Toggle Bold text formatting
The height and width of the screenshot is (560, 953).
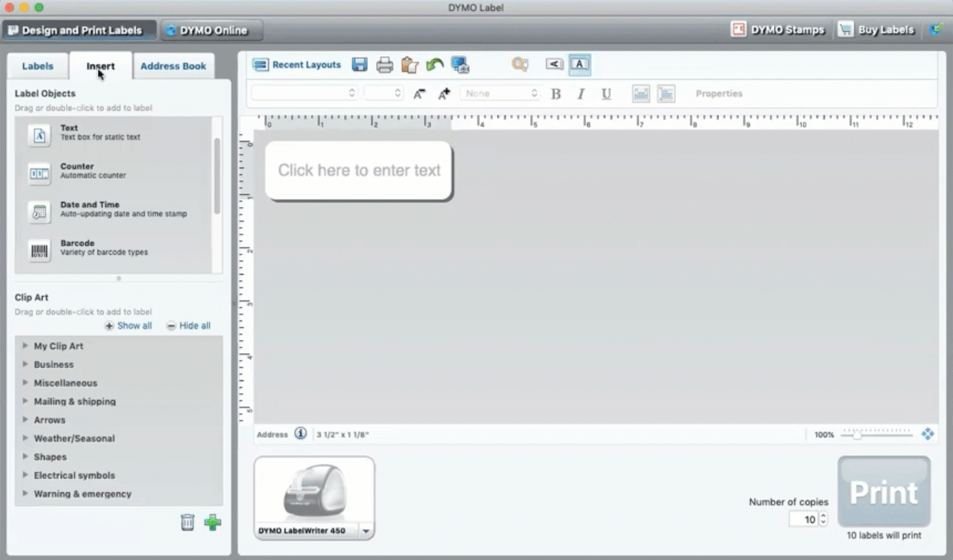556,94
